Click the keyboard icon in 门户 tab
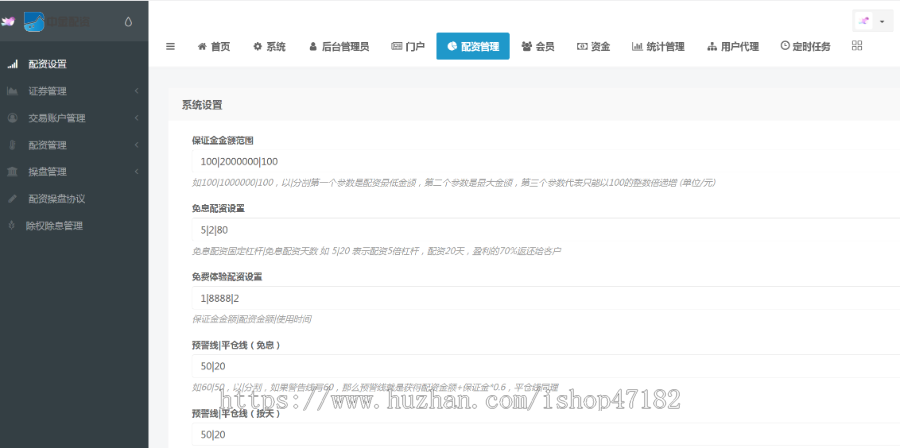Image resolution: width=900 pixels, height=448 pixels. pos(397,46)
